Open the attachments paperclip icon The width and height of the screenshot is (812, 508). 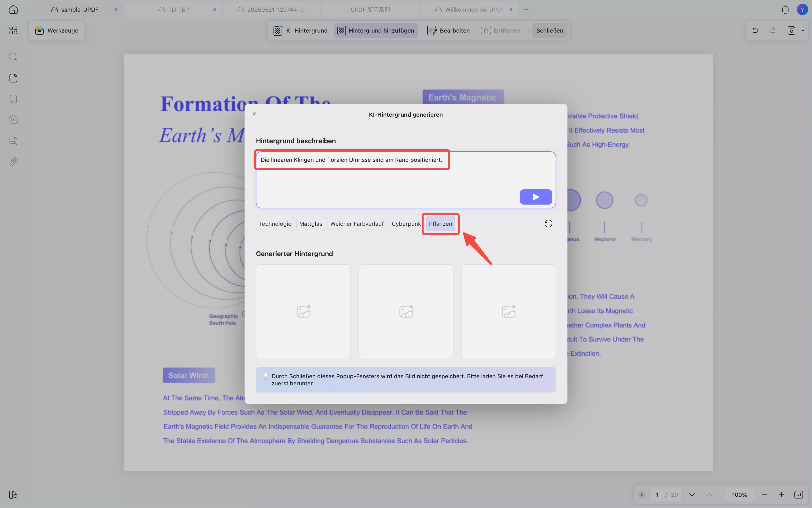point(13,162)
